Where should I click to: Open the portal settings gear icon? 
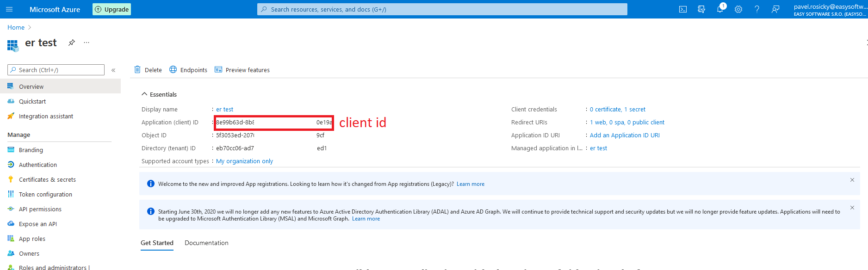coord(738,9)
